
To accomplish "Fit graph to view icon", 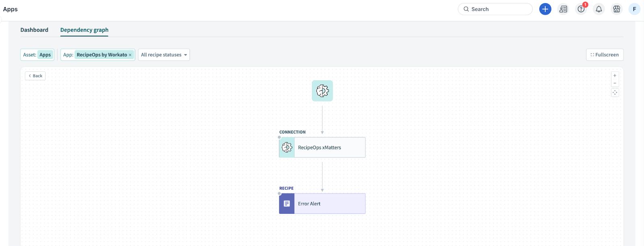I will 615,93.
